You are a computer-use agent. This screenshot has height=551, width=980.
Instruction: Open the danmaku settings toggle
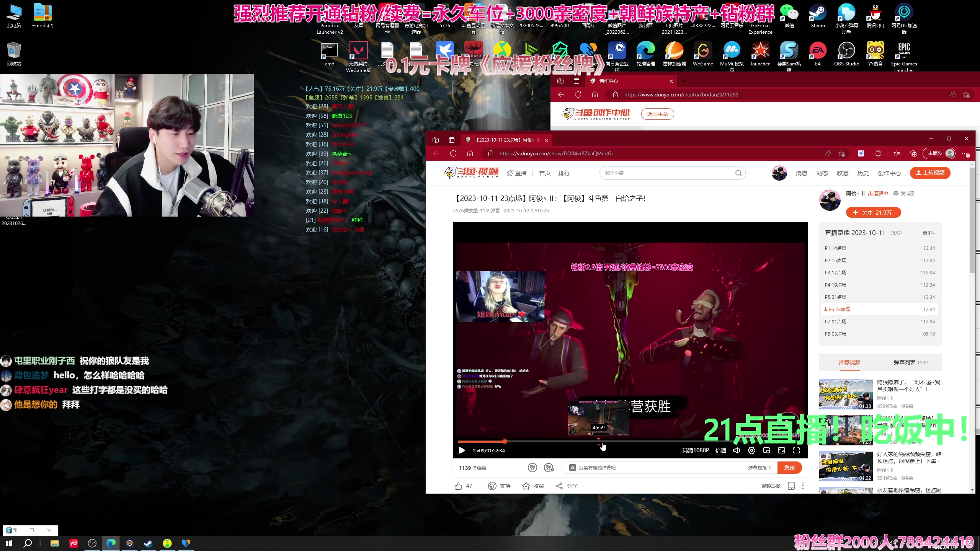(549, 468)
